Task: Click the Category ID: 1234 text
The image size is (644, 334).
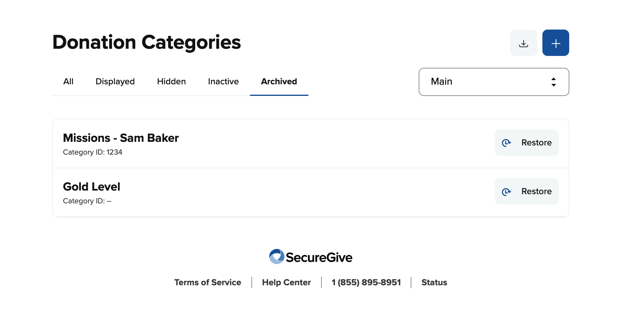Action: [x=93, y=152]
